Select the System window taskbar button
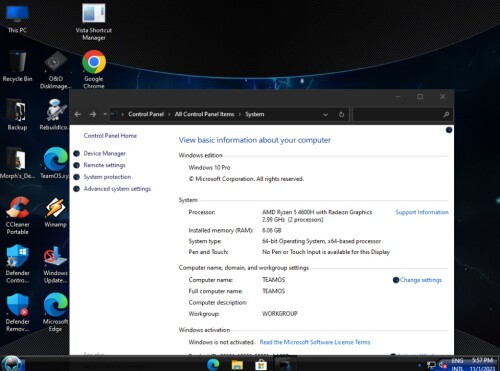The image size is (500, 371). 285,364
